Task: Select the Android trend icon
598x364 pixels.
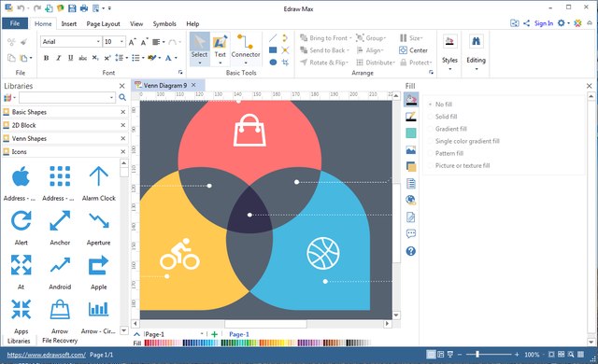Action: pos(60,265)
